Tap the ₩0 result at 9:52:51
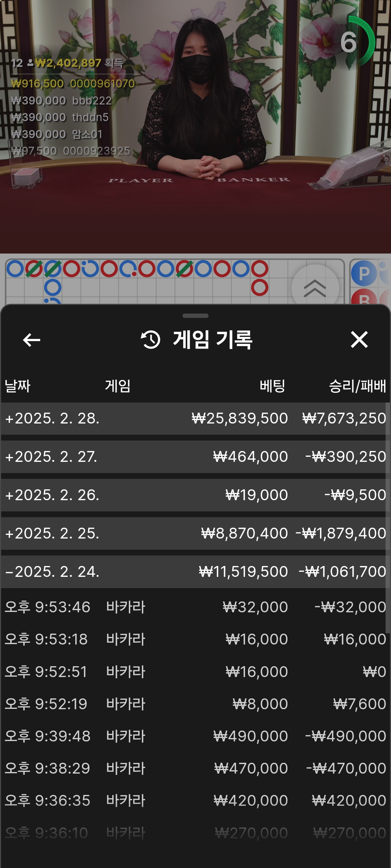 (x=375, y=672)
